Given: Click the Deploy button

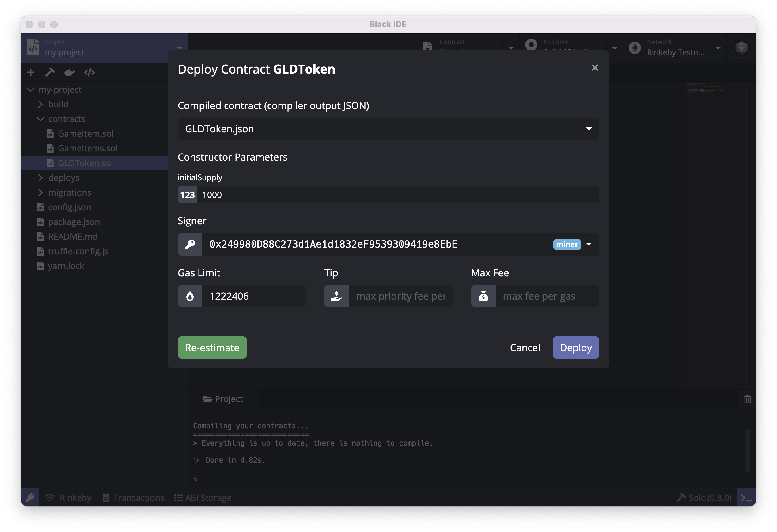Looking at the screenshot, I should [x=575, y=348].
